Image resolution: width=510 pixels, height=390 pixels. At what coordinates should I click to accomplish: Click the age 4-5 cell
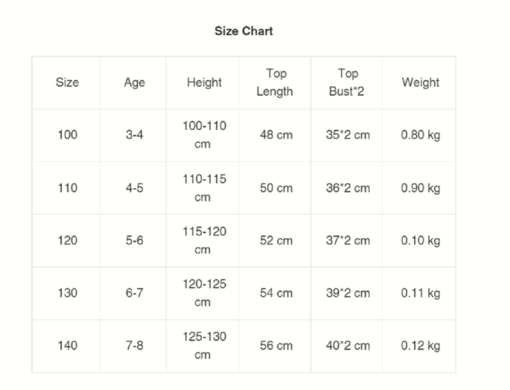(x=135, y=188)
